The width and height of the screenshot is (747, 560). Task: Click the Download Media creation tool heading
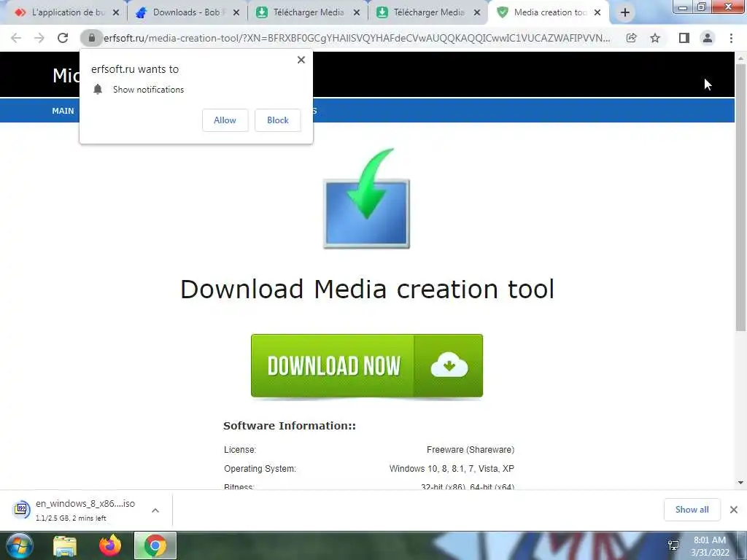(x=368, y=289)
